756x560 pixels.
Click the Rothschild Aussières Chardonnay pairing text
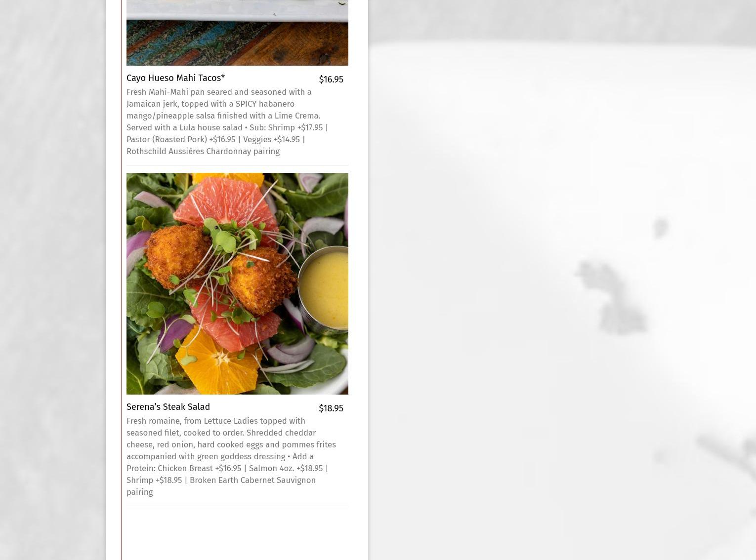[203, 151]
